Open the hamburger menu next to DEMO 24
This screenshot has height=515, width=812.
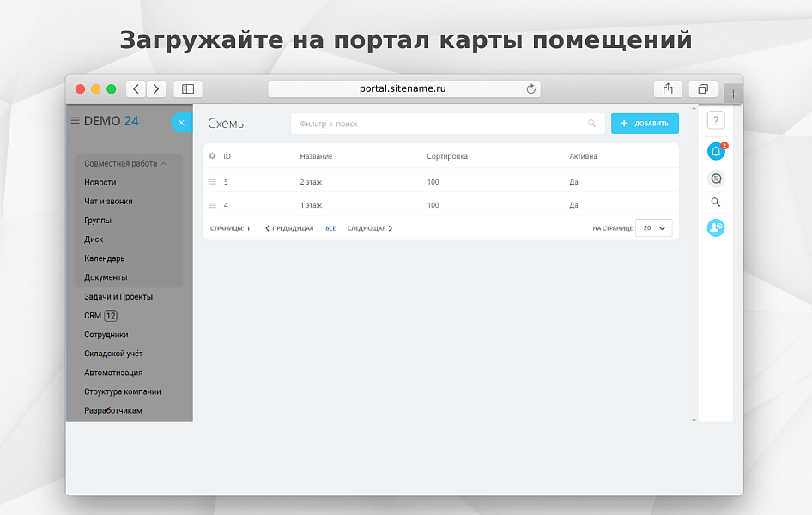75,121
